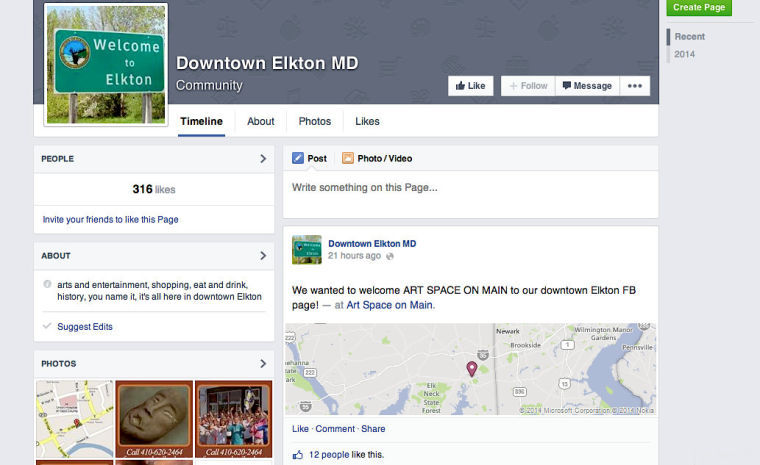
Task: View the 12 people who like this
Action: click(x=329, y=455)
